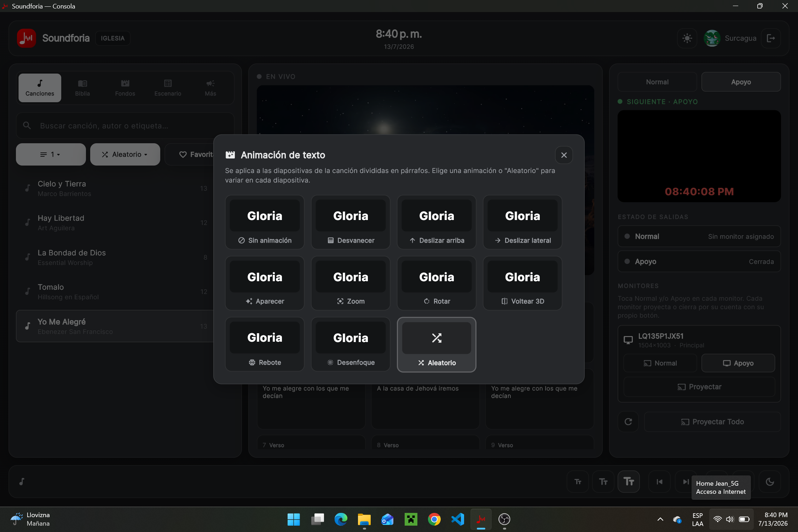The width and height of the screenshot is (798, 532).
Task: Switch preview to Normal tab
Action: [657, 82]
